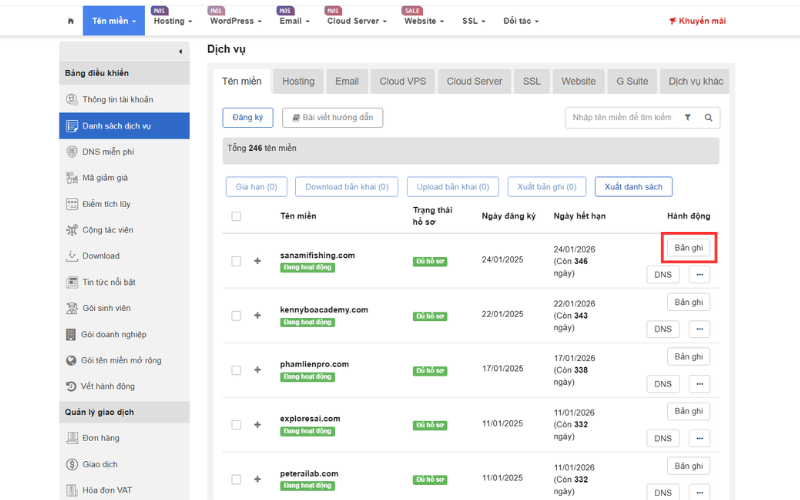800x500 pixels.
Task: Go to the home icon in navbar
Action: [x=70, y=21]
